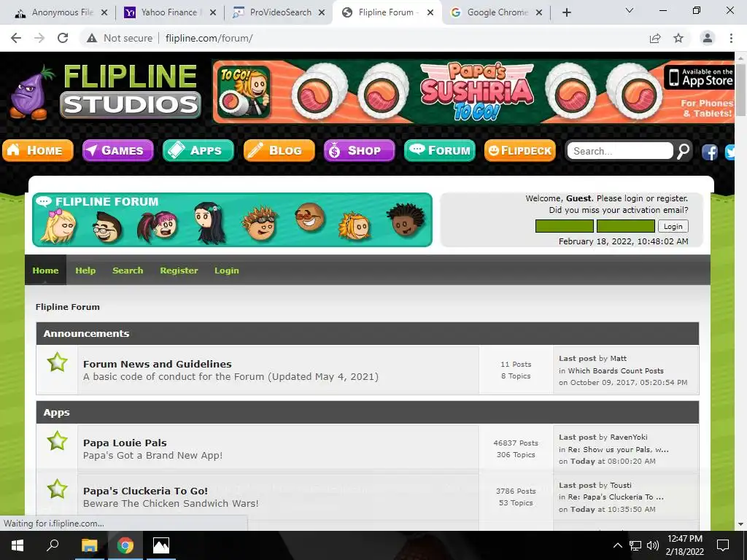The image size is (747, 560).
Task: Open the Games purple nav button
Action: (117, 150)
